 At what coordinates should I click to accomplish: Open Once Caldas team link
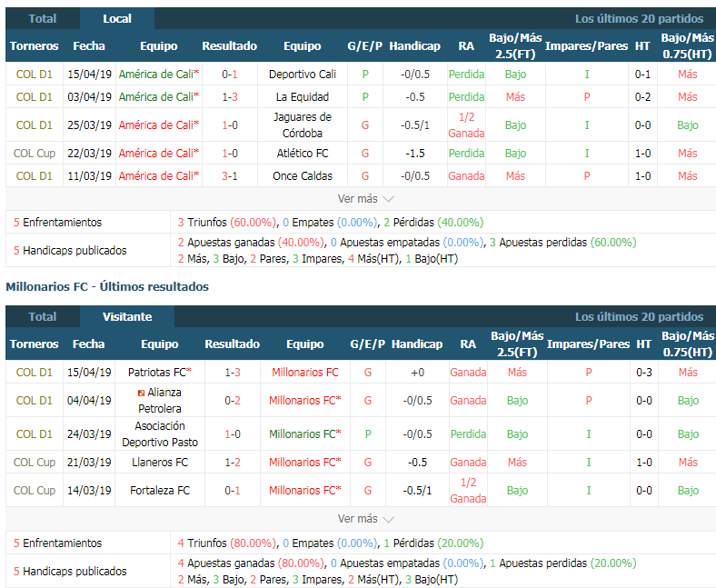click(x=303, y=176)
